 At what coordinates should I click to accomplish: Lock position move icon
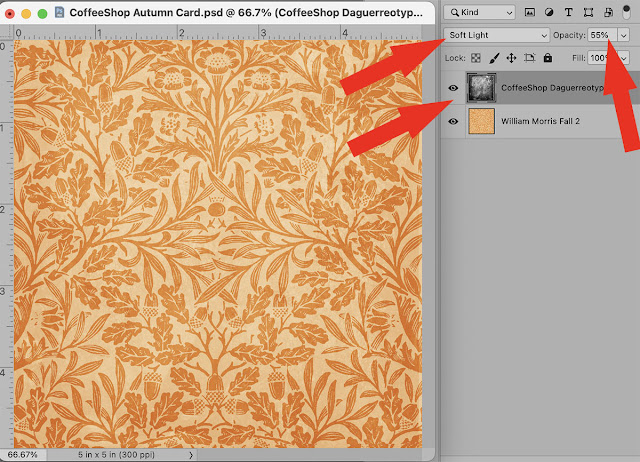(511, 58)
